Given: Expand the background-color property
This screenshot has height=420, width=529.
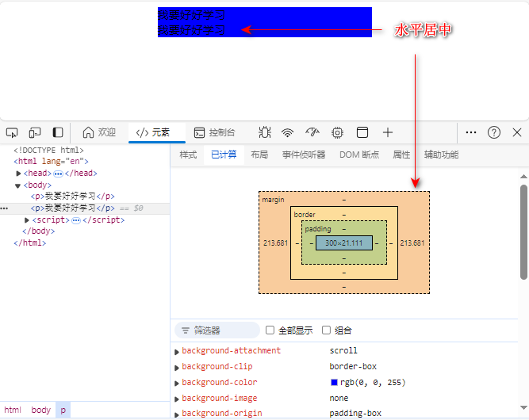Looking at the screenshot, I should coord(176,384).
